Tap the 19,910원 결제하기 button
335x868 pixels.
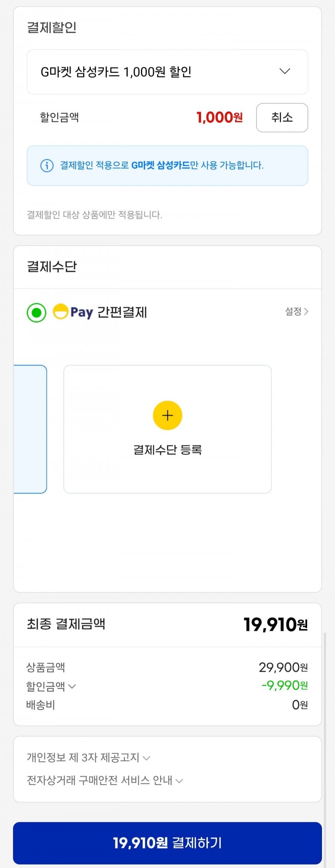(x=167, y=843)
